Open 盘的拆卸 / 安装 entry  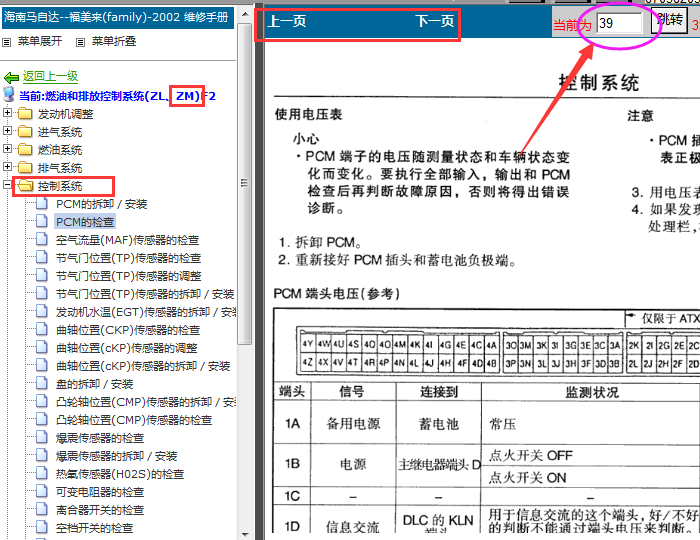point(94,384)
